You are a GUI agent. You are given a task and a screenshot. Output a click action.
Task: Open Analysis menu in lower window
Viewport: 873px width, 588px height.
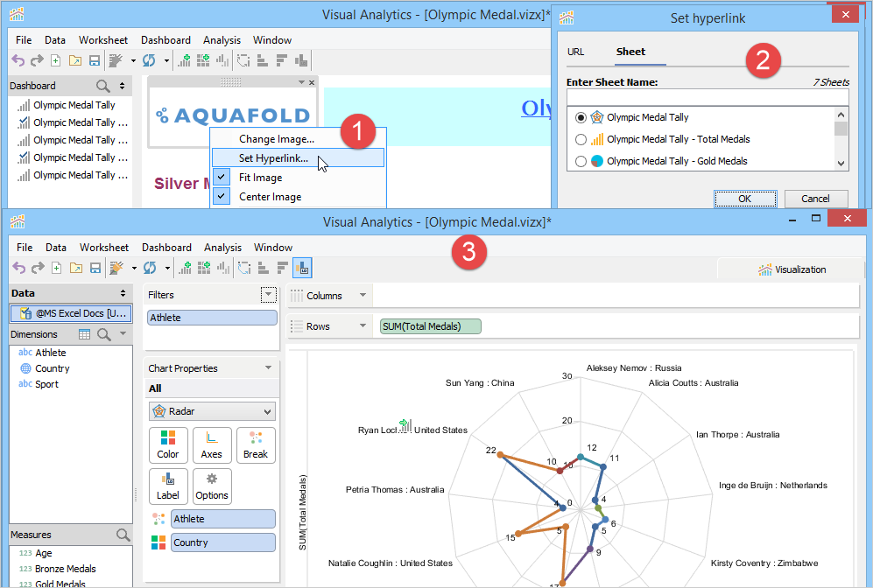pos(222,247)
